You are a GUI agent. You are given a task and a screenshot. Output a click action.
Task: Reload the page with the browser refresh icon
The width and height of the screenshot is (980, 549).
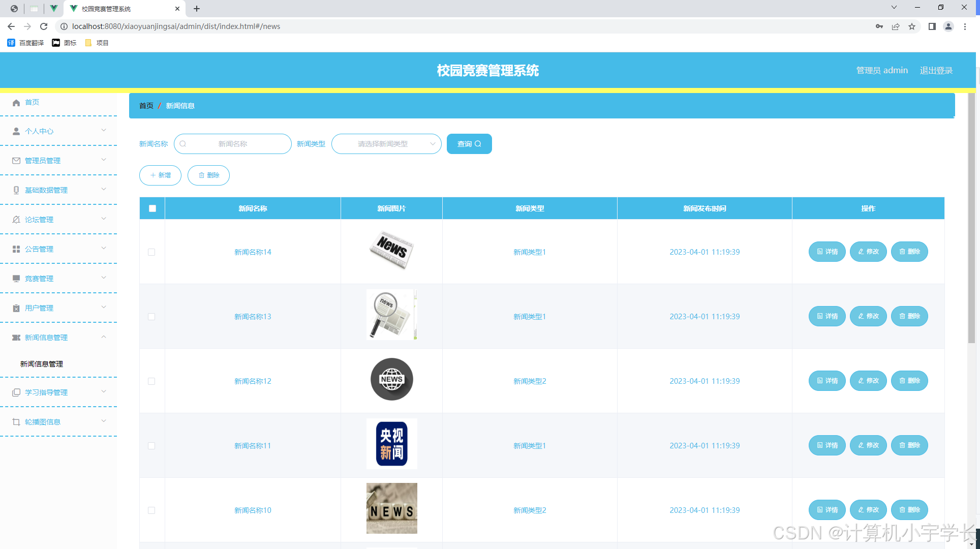point(44,26)
